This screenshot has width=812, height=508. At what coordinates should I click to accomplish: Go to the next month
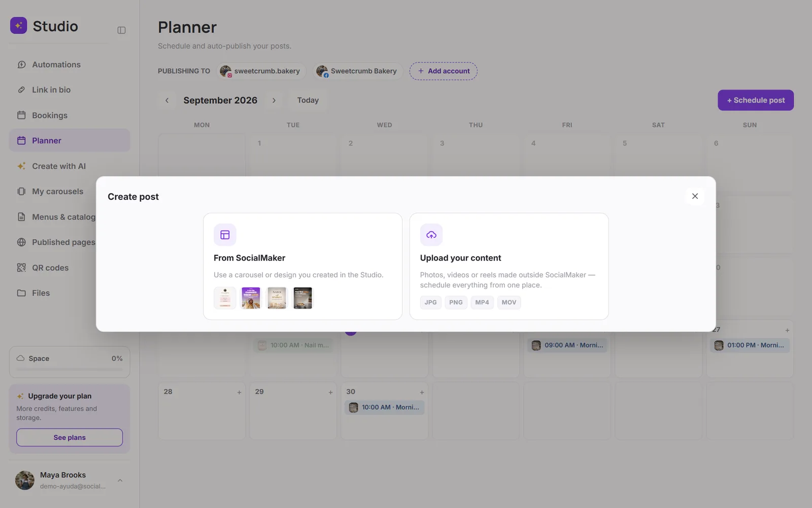pyautogui.click(x=274, y=101)
